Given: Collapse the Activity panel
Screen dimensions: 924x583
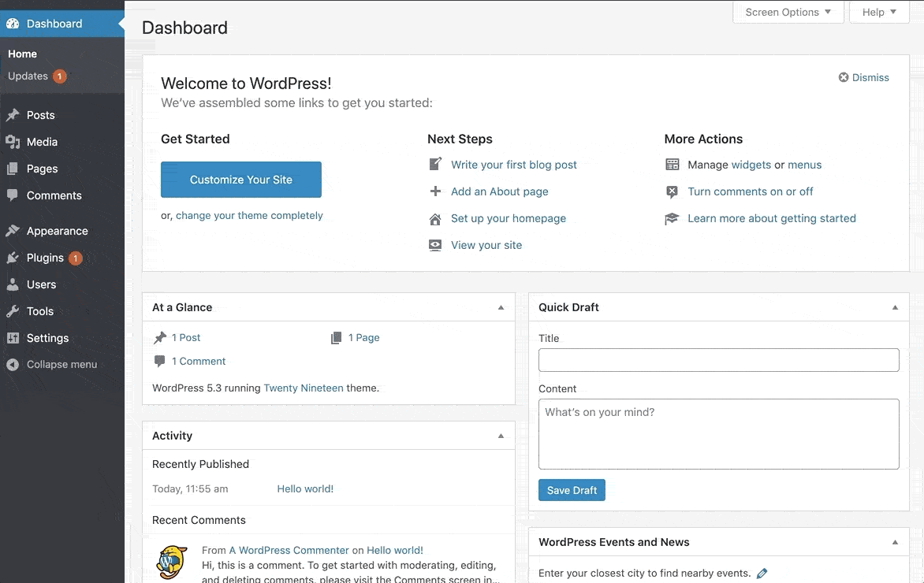Looking at the screenshot, I should tap(501, 436).
